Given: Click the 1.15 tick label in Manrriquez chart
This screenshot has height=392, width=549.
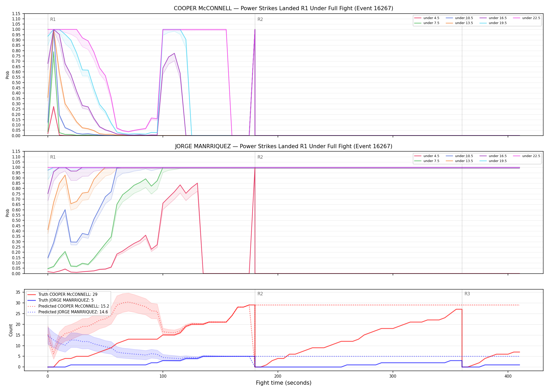Looking at the screenshot, I should (16, 152).
